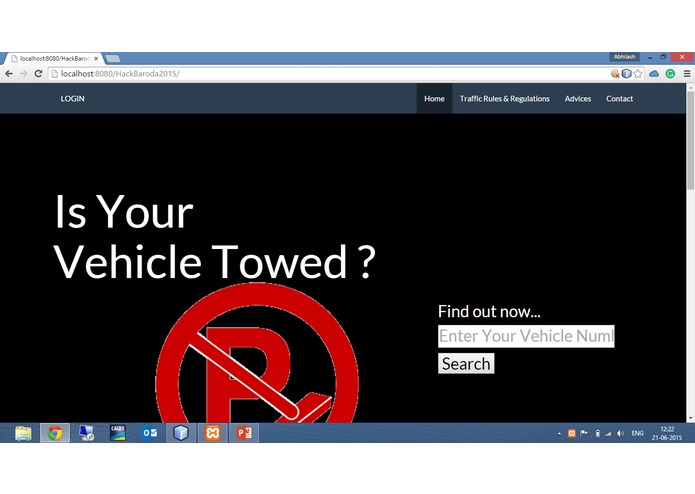Screen dimensions: 695x494
Task: Open a new tab with the new-tab button
Action: (113, 58)
